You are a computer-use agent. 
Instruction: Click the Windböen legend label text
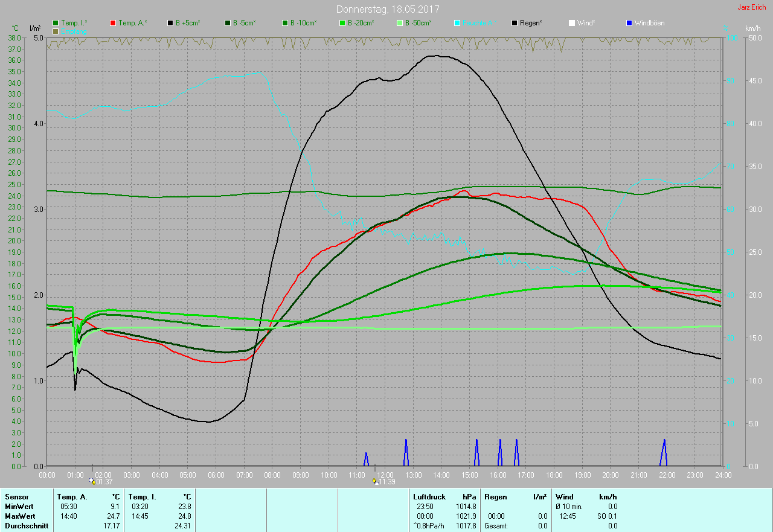pyautogui.click(x=649, y=23)
